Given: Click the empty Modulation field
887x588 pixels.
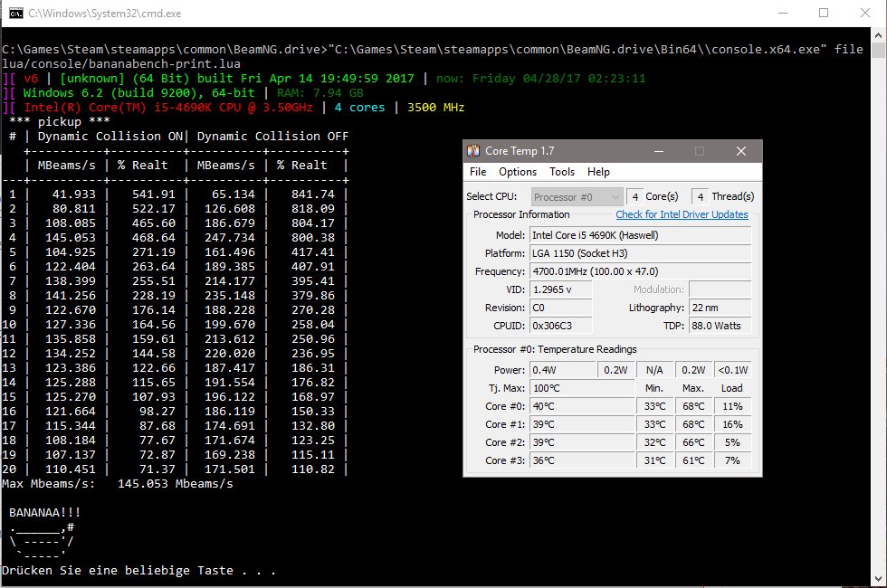Looking at the screenshot, I should point(720,289).
